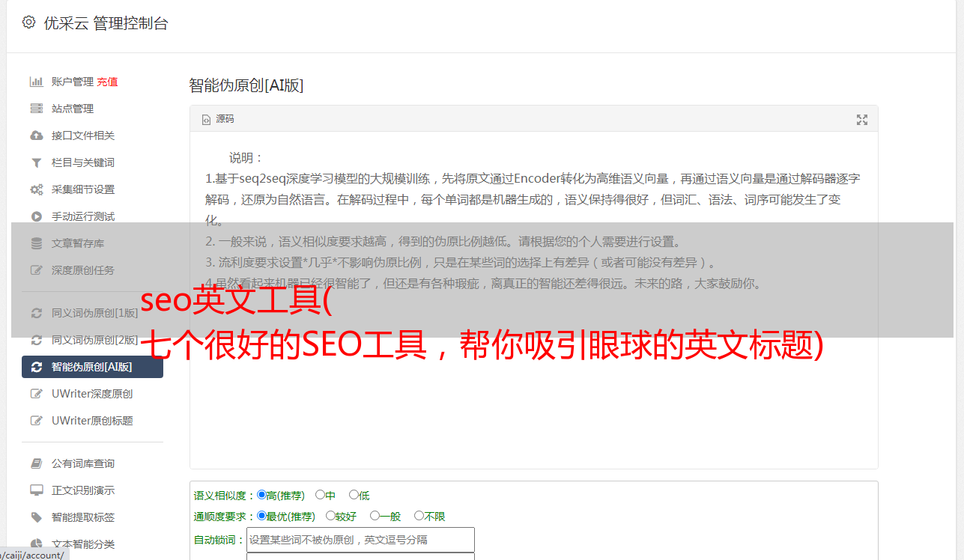The image size is (964, 560).
Task: Click the red 充值 recharge link
Action: tap(107, 82)
